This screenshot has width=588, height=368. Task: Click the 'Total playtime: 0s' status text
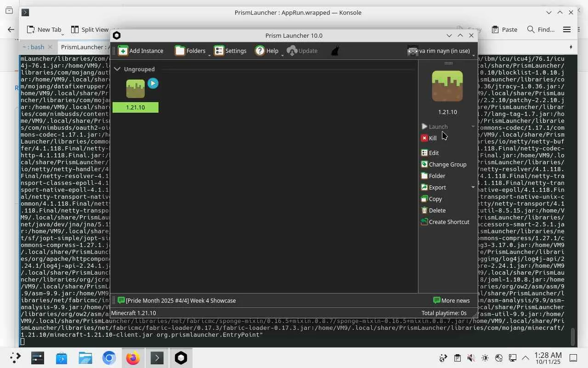(x=444, y=313)
